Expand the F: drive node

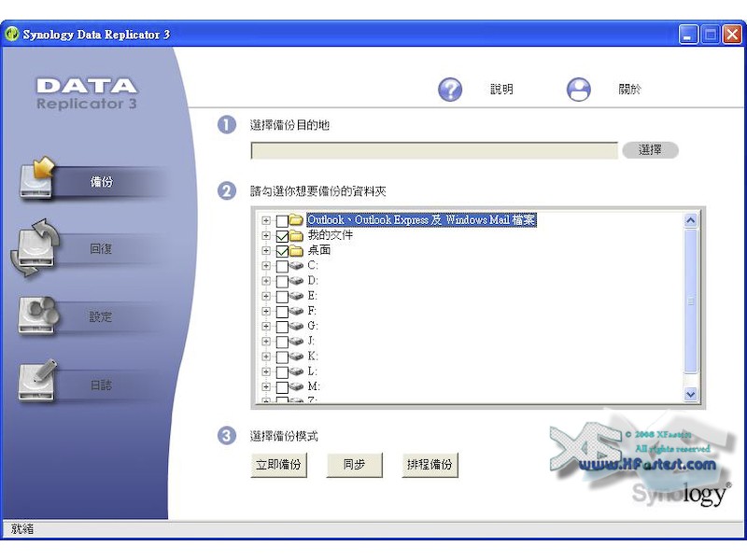pyautogui.click(x=266, y=312)
